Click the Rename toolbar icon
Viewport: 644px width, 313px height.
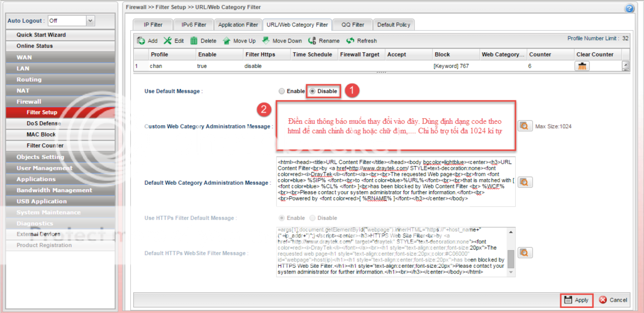coord(312,41)
